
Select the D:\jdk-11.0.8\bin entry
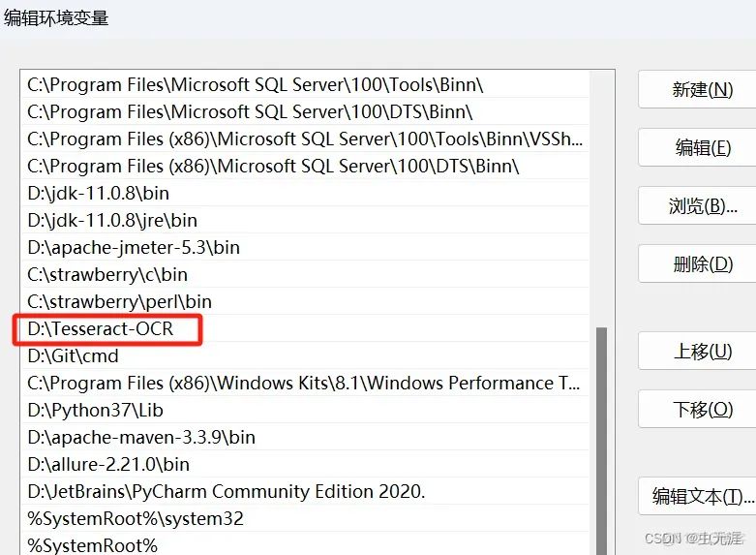click(305, 193)
